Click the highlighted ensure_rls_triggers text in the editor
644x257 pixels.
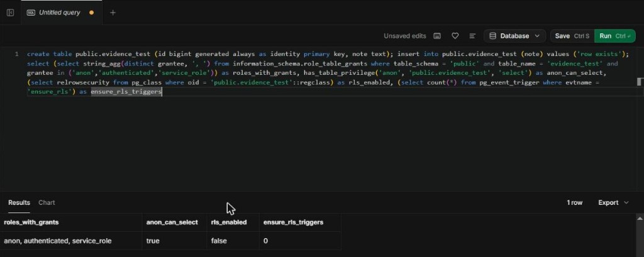click(x=126, y=92)
